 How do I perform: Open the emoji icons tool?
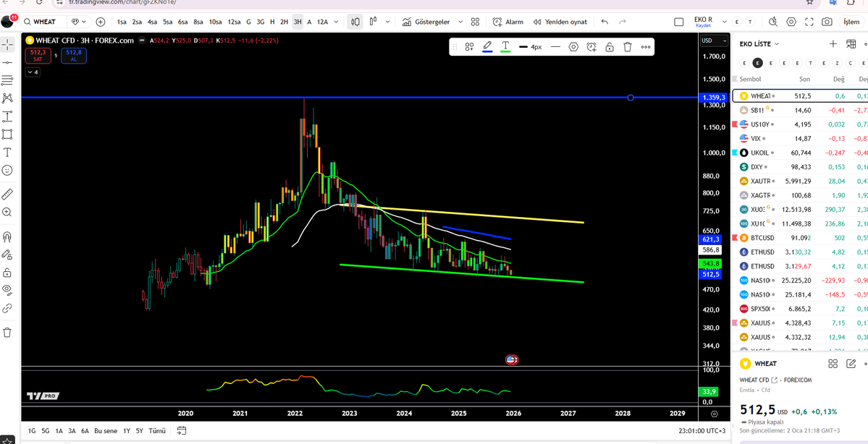[7, 171]
